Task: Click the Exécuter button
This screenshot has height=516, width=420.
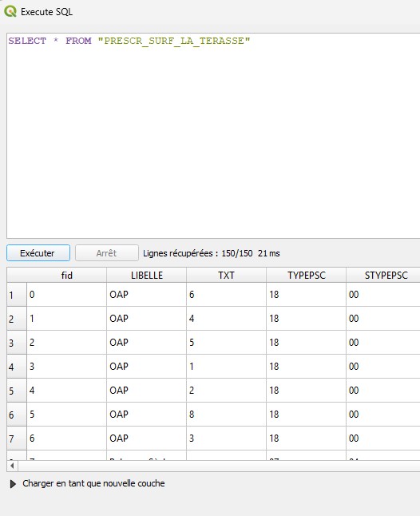Action: coord(38,252)
